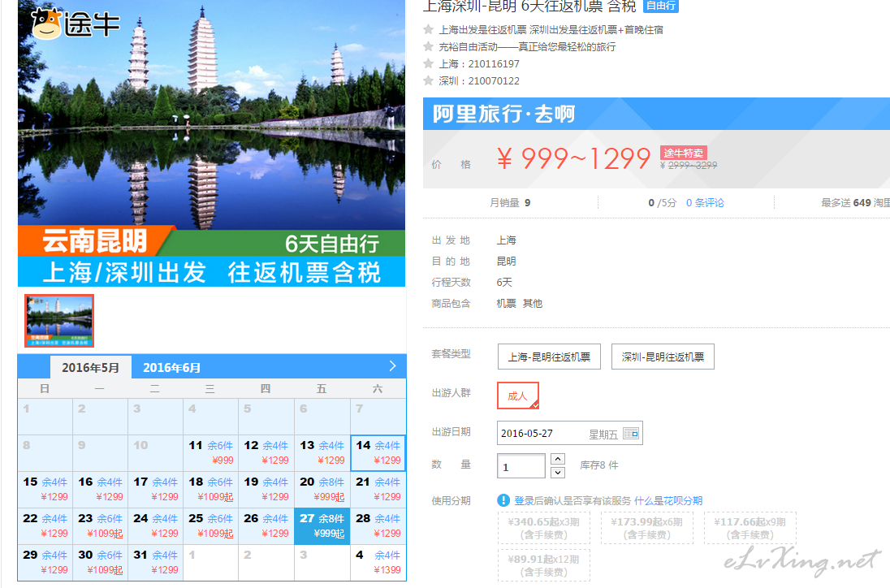
Task: Open the 0 条评论 reviews link
Action: pyautogui.click(x=705, y=202)
